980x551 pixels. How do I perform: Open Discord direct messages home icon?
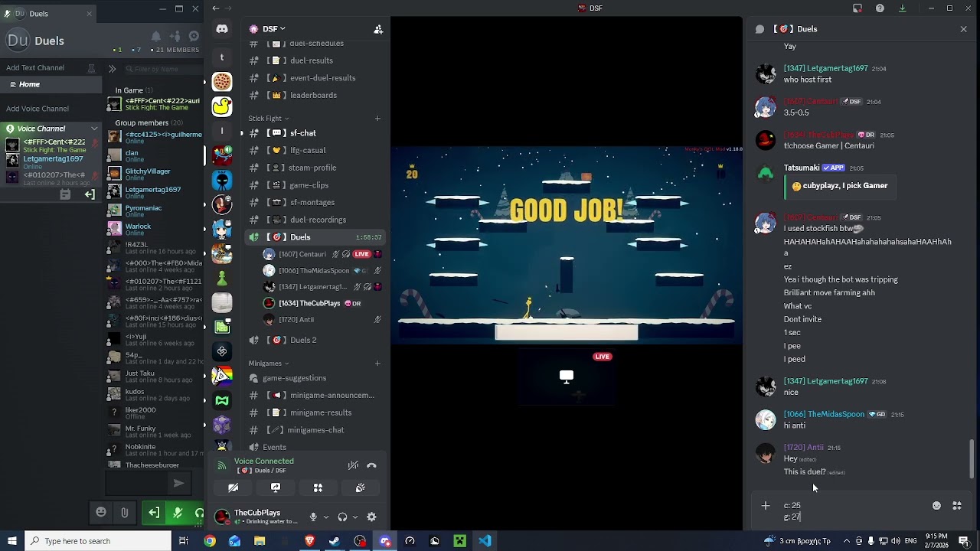tap(222, 29)
